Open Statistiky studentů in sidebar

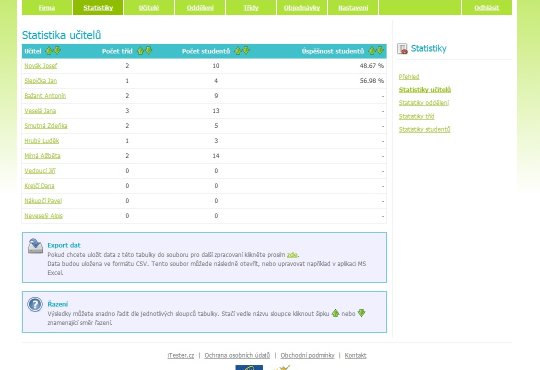click(x=424, y=130)
